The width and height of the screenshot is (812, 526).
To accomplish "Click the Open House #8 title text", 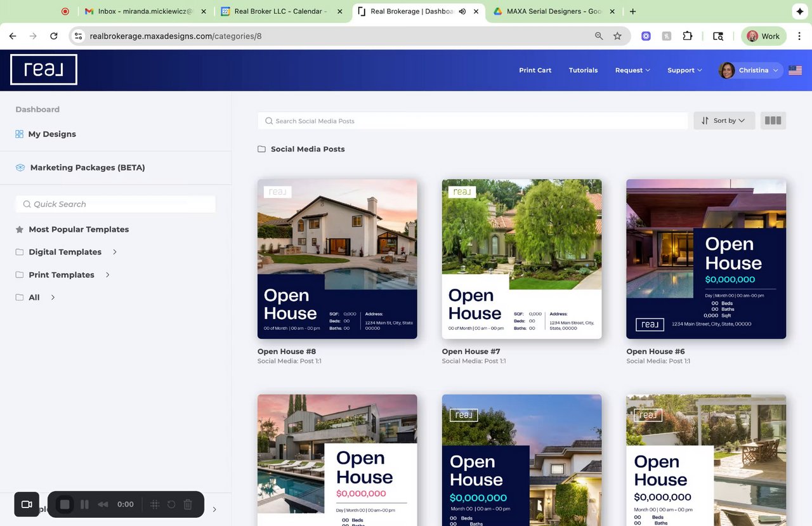I will tap(287, 352).
